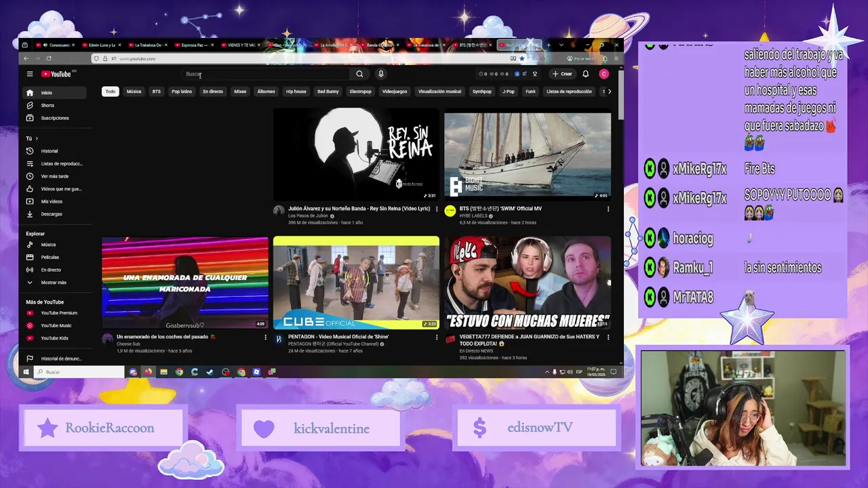Reload the page in Firefox
The image size is (868, 488).
tap(49, 58)
